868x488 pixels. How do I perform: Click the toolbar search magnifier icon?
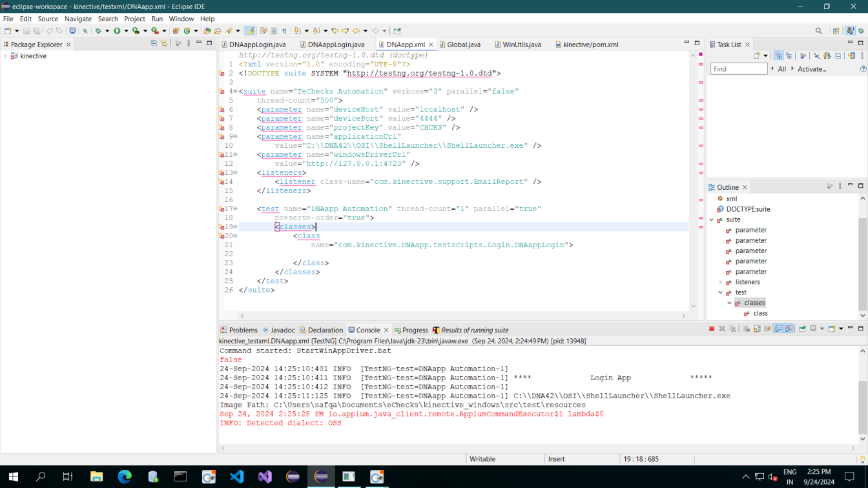coord(818,30)
